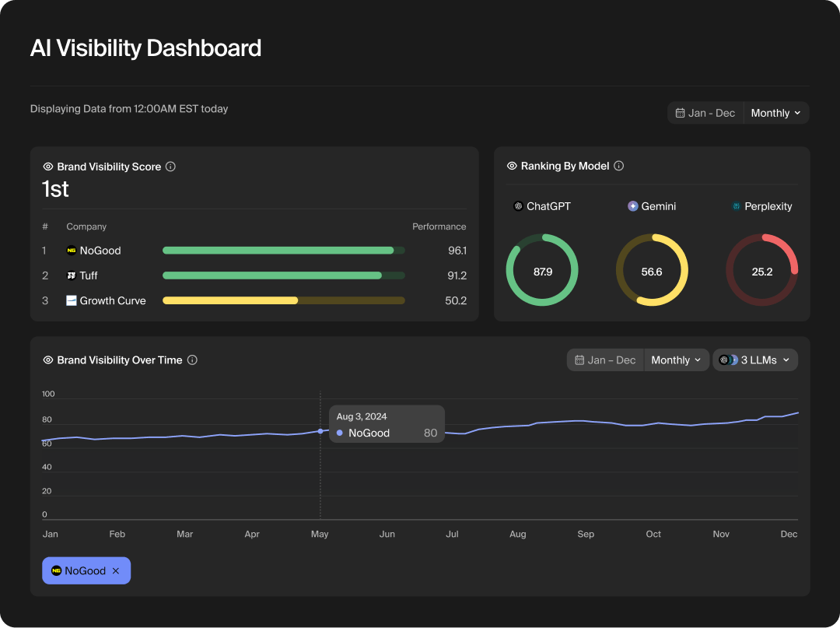Open the Monthly dropdown inside the chart panel
Viewport: 840px width, 628px height.
[x=676, y=360]
